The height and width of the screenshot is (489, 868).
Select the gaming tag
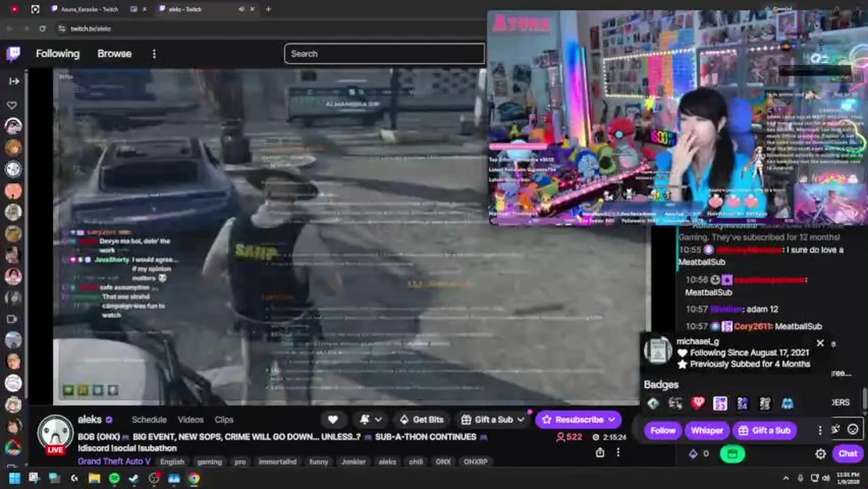coord(209,462)
